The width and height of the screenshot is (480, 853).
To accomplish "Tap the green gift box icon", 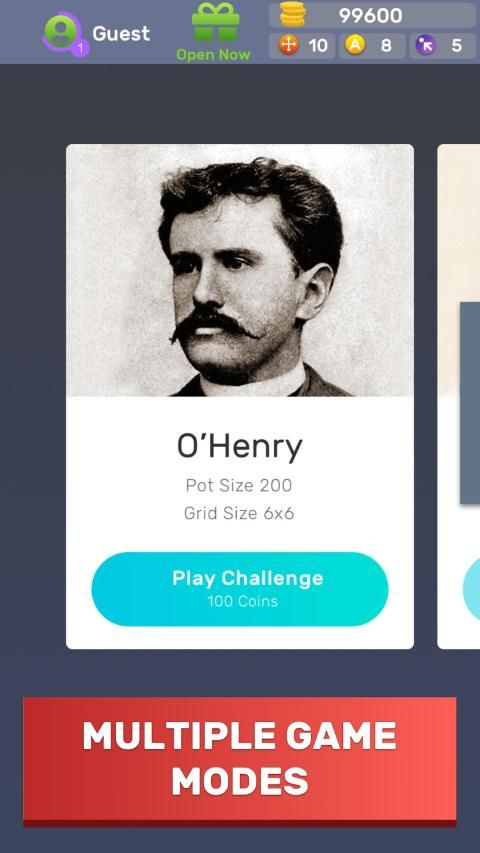I will 215,23.
